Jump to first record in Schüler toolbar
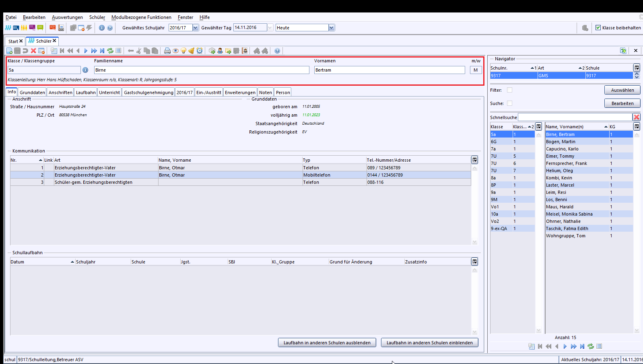 62,51
